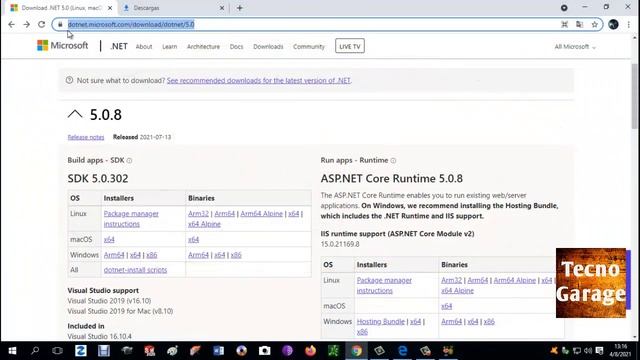
Task: Click the page vertical scrollbar thumb
Action: (x=635, y=96)
